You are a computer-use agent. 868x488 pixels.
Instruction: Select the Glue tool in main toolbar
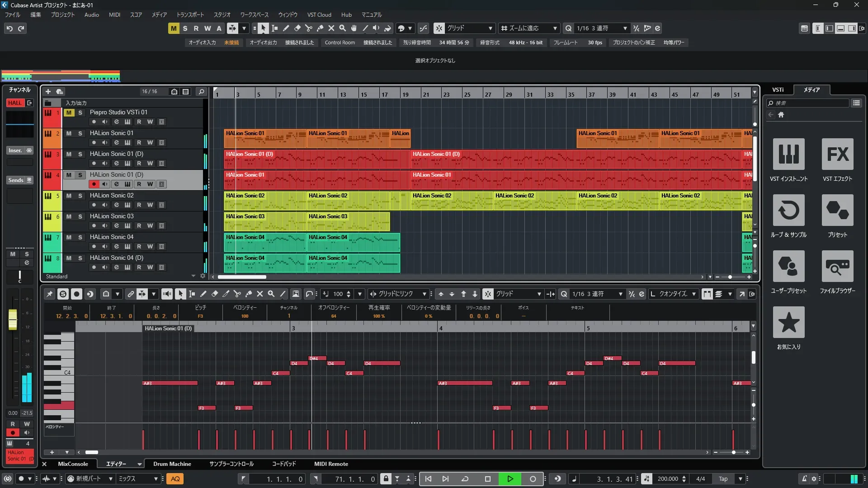320,28
